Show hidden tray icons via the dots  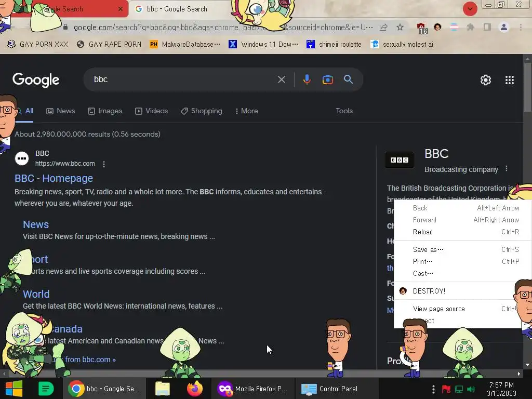pos(433,389)
